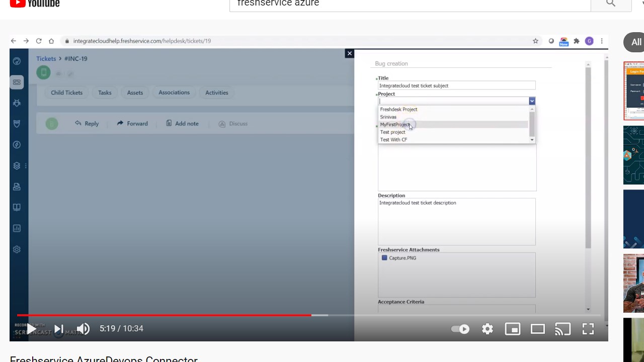
Task: Edit the Title input field
Action: pos(457,85)
